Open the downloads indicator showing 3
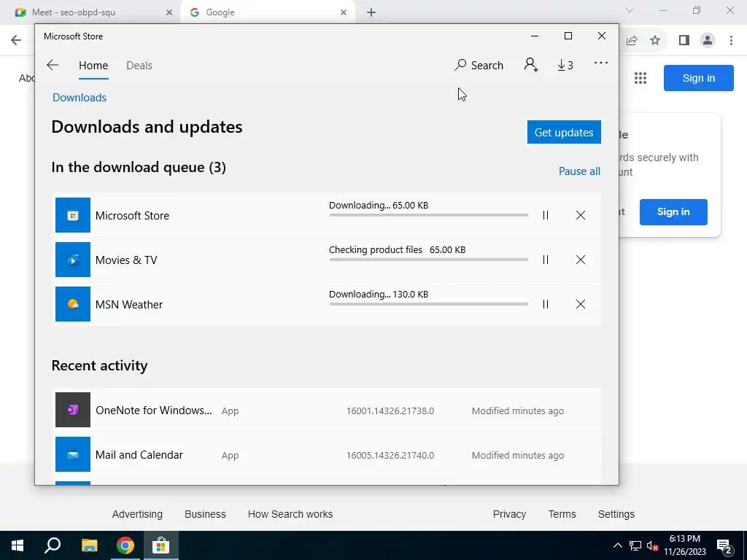Screen dimensions: 747x560 coord(565,65)
